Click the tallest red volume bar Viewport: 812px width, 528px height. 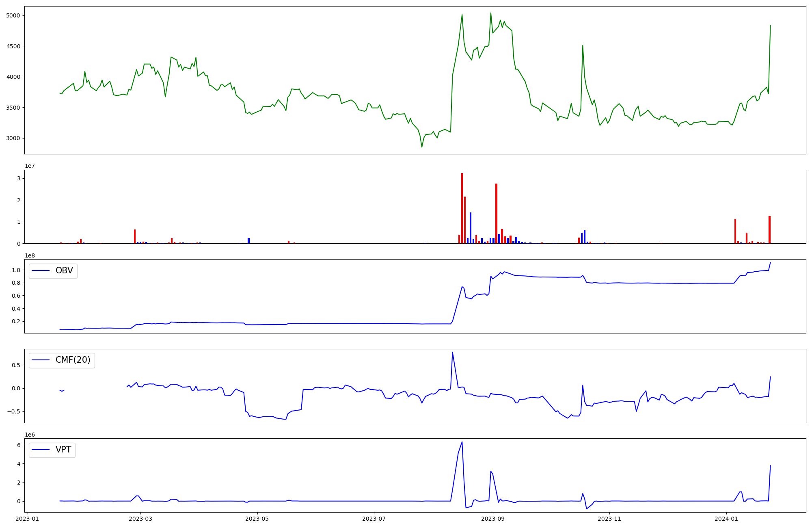coord(462,208)
